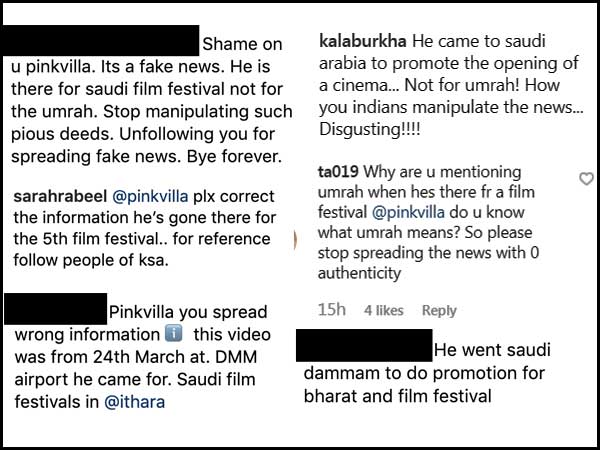600x450 pixels.
Task: Click the blue information emoji icon
Action: (x=173, y=334)
